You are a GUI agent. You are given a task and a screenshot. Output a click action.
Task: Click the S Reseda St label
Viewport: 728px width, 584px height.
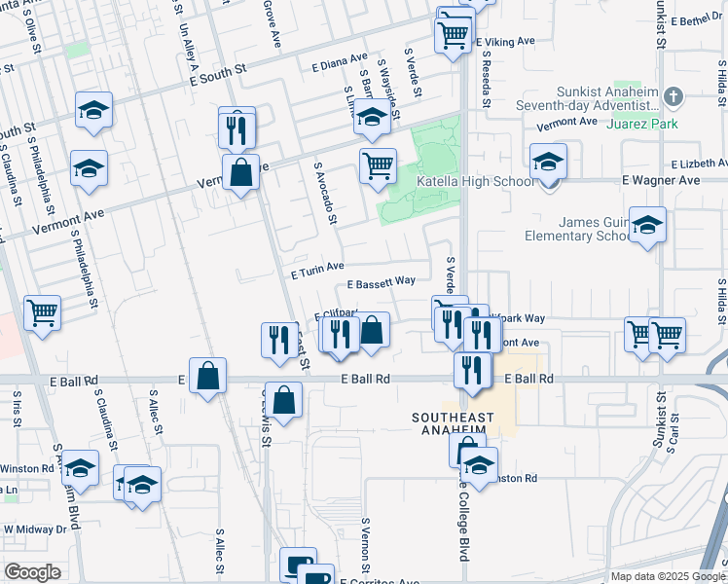click(x=486, y=79)
